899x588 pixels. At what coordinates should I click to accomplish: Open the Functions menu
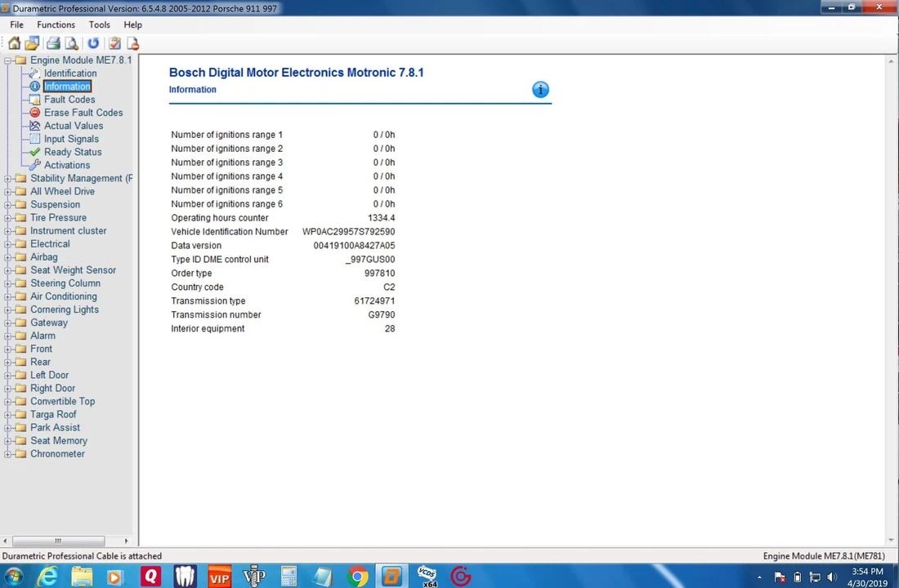click(x=56, y=24)
